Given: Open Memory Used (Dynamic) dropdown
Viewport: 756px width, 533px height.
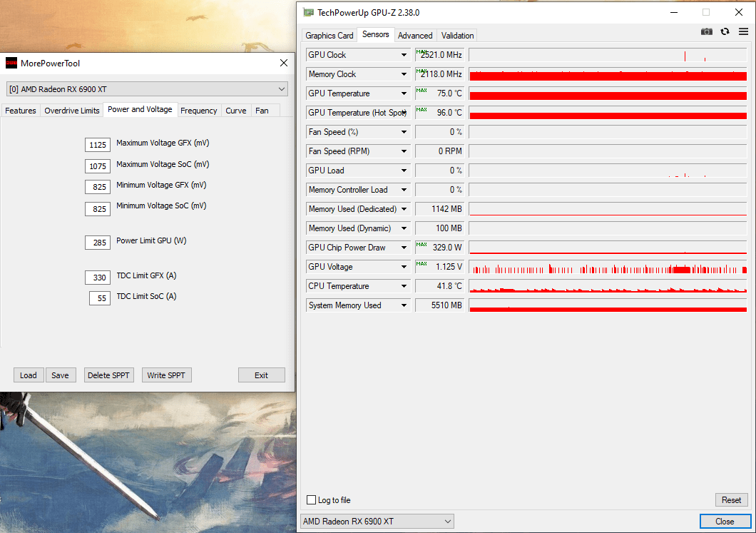Looking at the screenshot, I should tap(404, 228).
